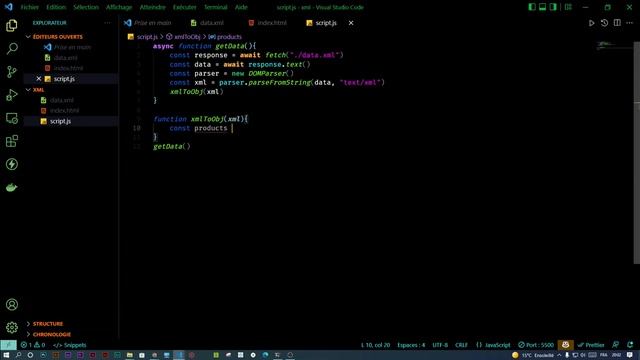Open the timeline history icon in editor toolbar

point(604,23)
